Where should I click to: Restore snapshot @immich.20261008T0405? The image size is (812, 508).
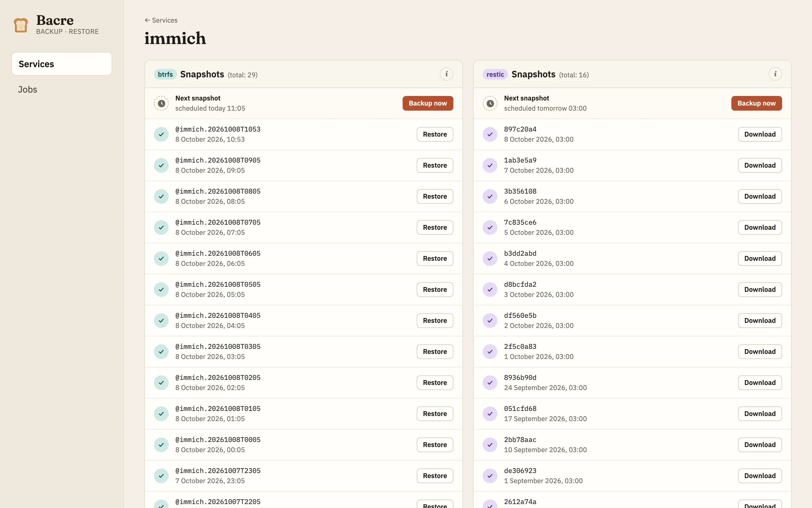tap(435, 321)
